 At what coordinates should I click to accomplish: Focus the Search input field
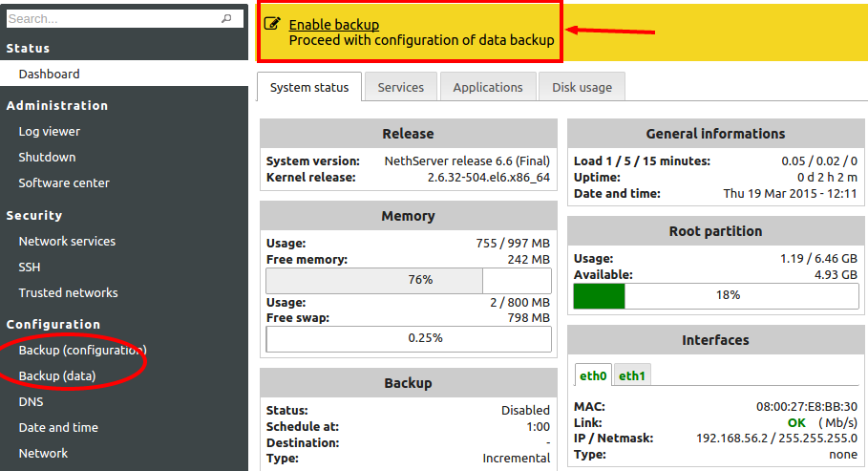tap(124, 19)
